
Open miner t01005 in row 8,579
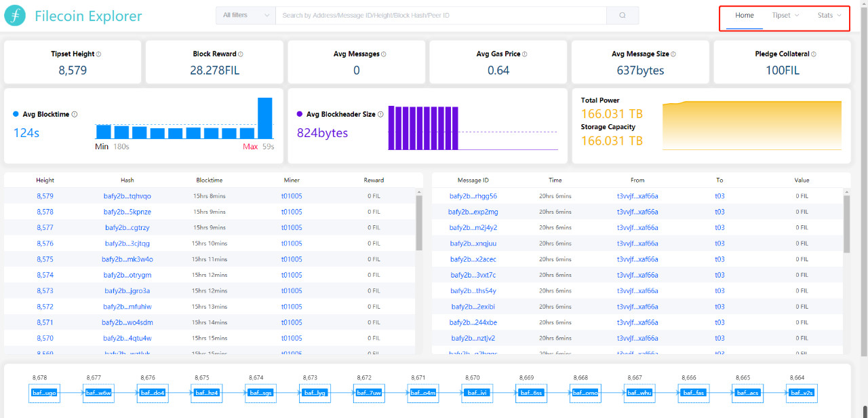pyautogui.click(x=292, y=196)
